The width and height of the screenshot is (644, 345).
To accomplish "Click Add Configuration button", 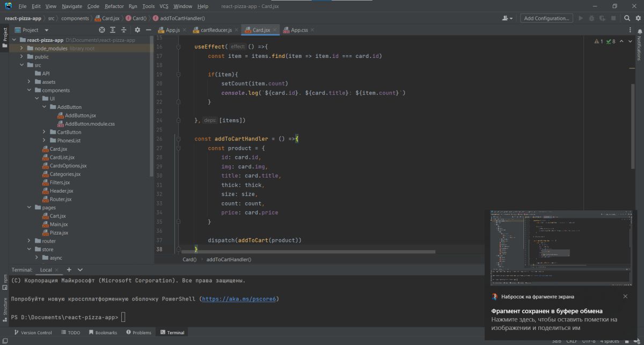I will (547, 18).
